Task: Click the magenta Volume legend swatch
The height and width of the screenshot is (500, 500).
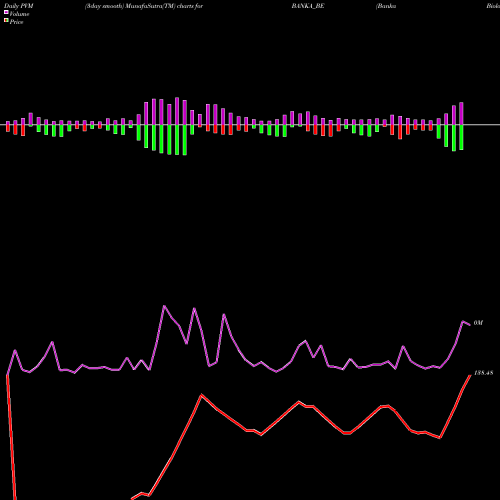Action: pyautogui.click(x=6, y=12)
